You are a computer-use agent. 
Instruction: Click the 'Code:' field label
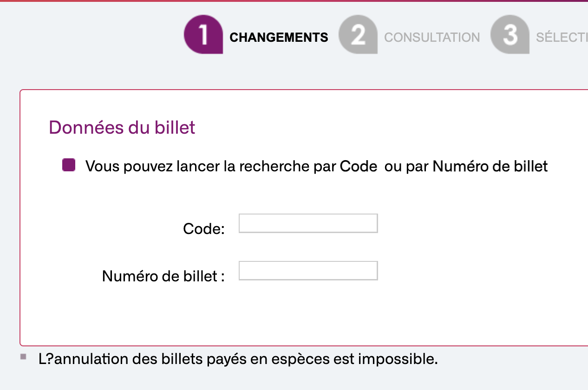[x=204, y=228]
